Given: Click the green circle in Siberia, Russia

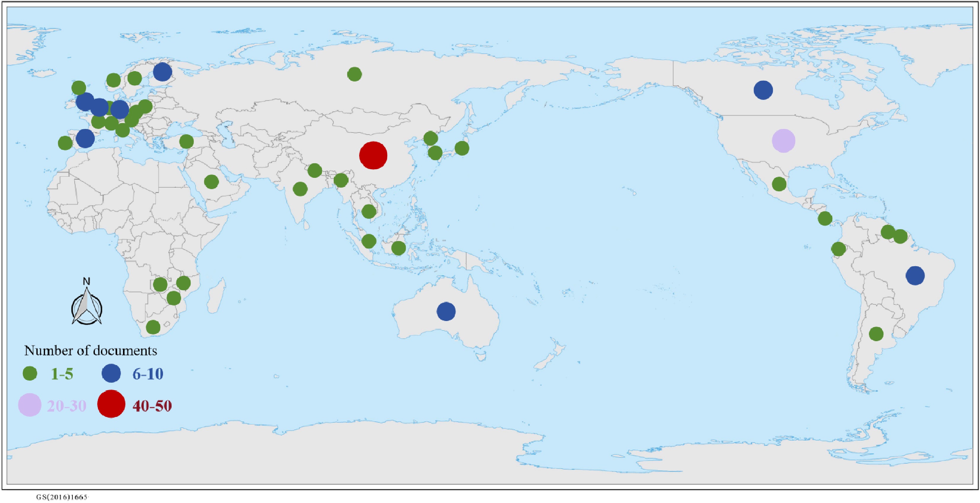Looking at the screenshot, I should tap(354, 74).
